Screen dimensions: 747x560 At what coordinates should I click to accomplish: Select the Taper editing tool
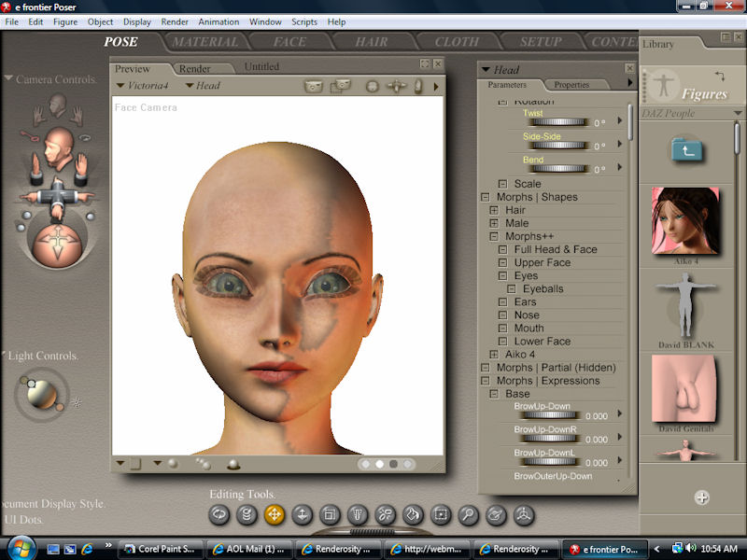click(x=358, y=513)
